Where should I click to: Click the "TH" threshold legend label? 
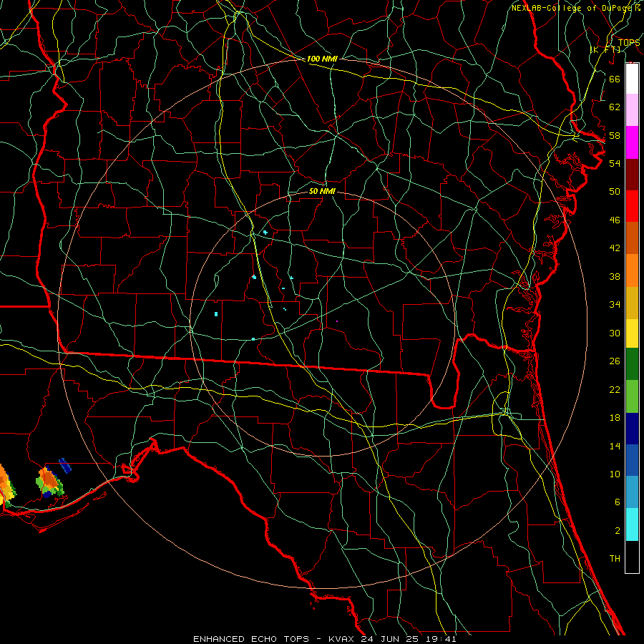(x=615, y=559)
